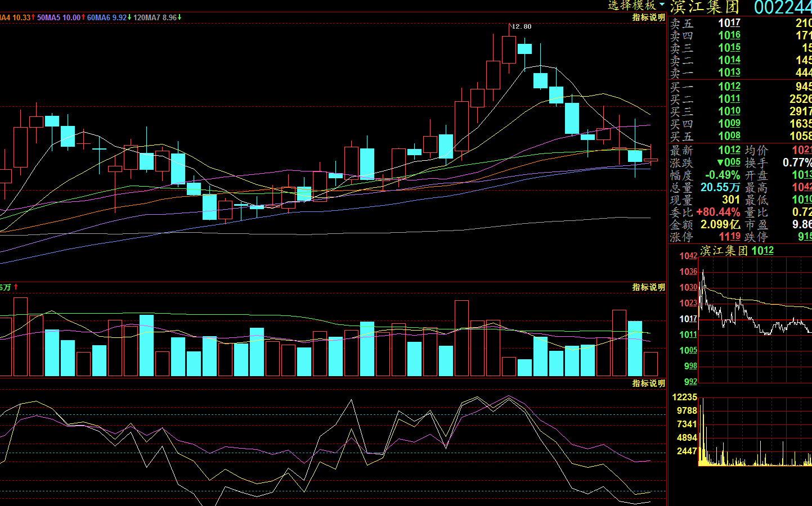The width and height of the screenshot is (812, 506).
Task: Click 买二 price 1011 in order book
Action: [x=729, y=99]
